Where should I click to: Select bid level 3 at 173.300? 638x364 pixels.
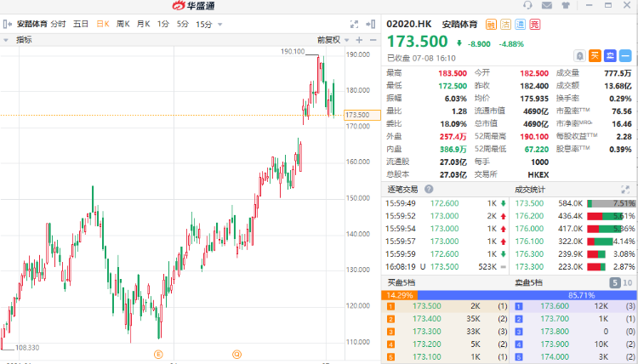tap(446, 332)
